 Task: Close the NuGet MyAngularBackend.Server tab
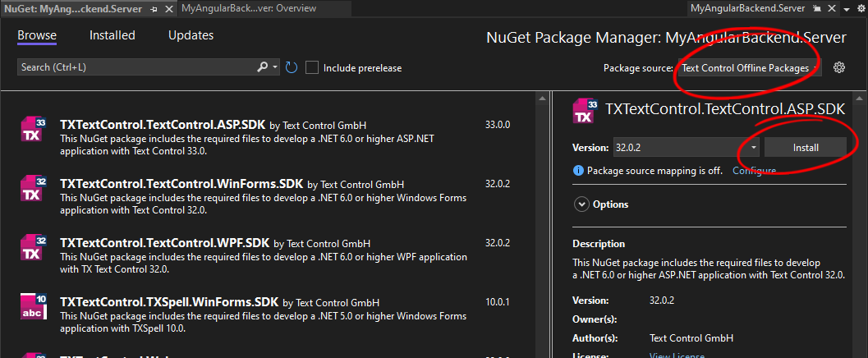[168, 9]
